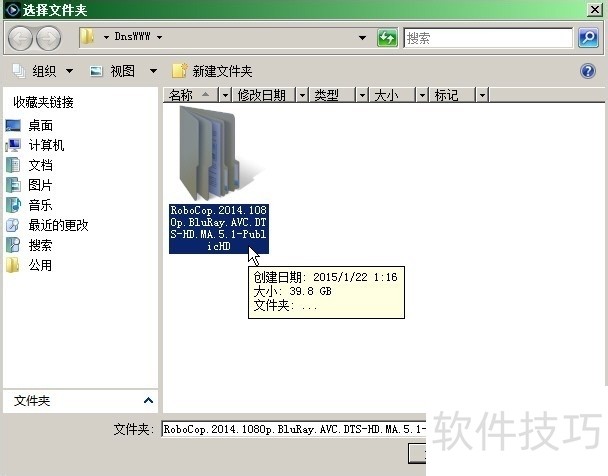Click the RoboCop.2014.1080p folder name label
This screenshot has height=476, width=608.
pyautogui.click(x=219, y=229)
